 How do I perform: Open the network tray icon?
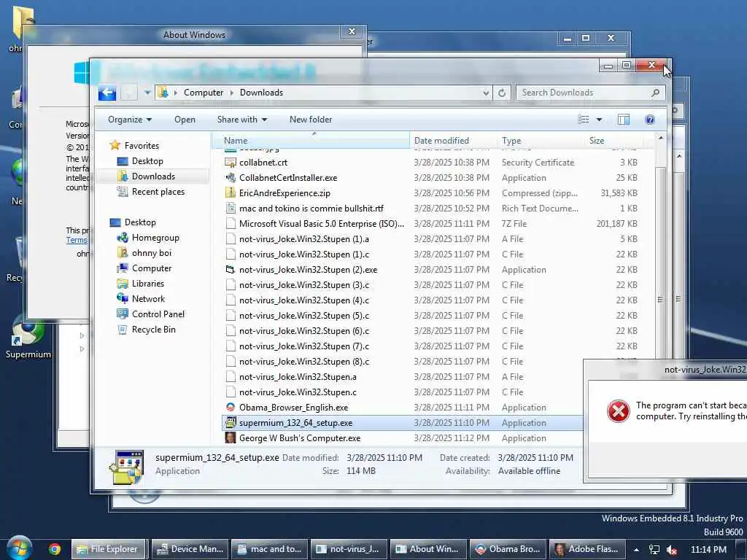pyautogui.click(x=654, y=550)
